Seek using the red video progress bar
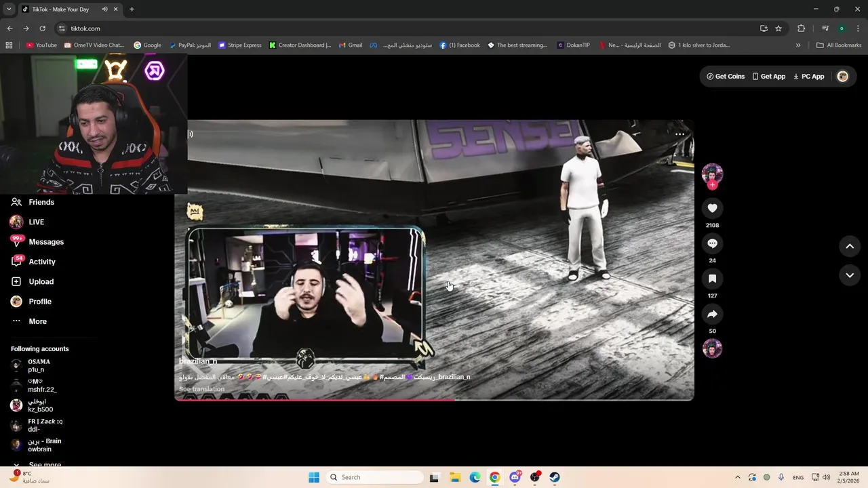 point(434,399)
